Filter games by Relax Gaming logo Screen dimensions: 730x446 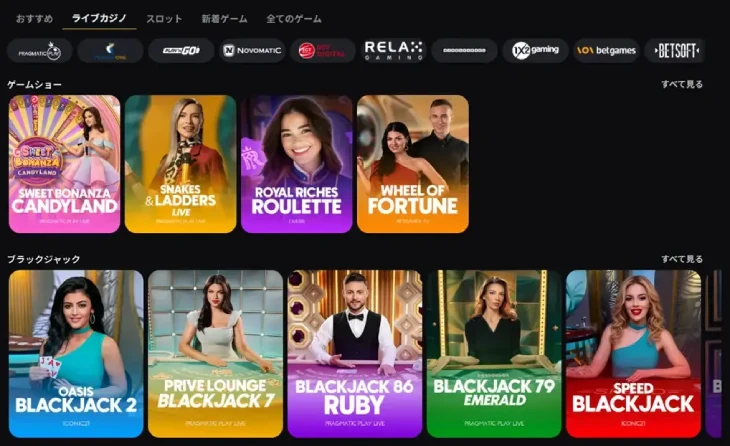coord(393,50)
